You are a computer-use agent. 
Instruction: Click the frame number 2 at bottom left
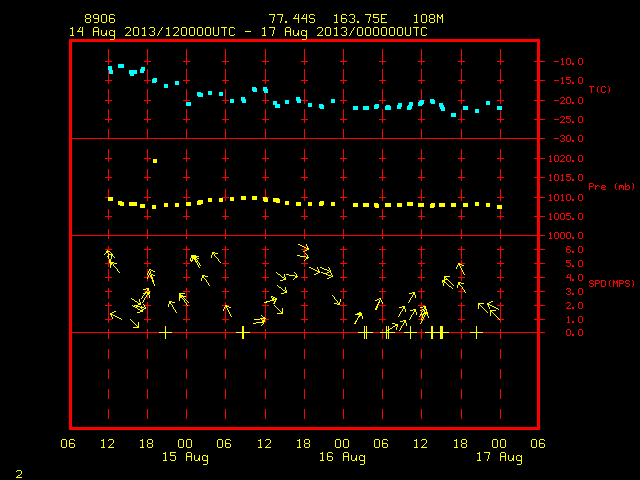click(19, 474)
